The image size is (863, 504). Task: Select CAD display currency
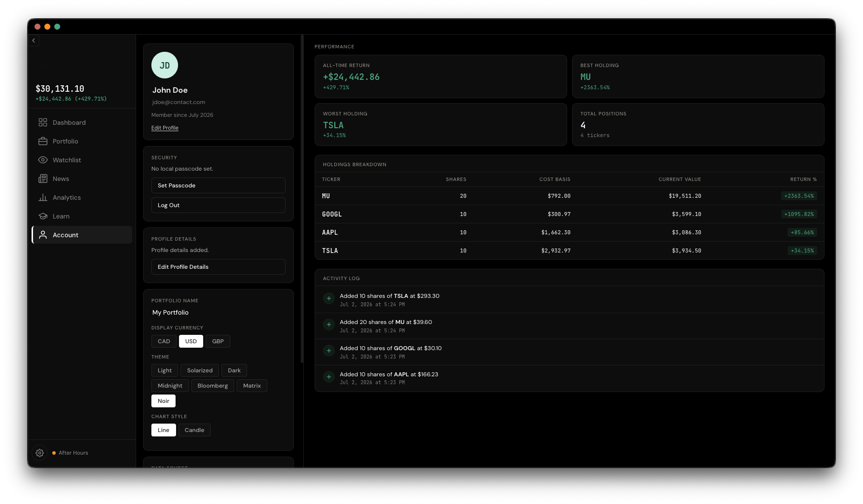click(x=164, y=341)
